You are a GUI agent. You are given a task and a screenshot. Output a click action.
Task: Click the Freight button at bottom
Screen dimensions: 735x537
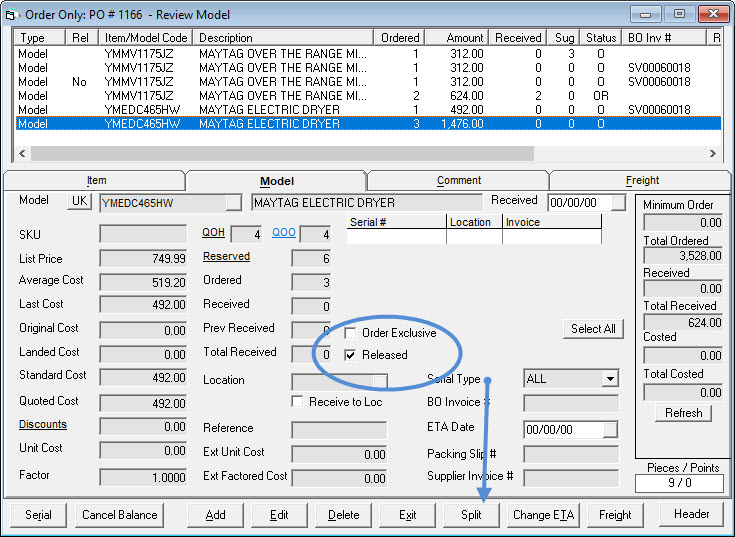pyautogui.click(x=615, y=515)
